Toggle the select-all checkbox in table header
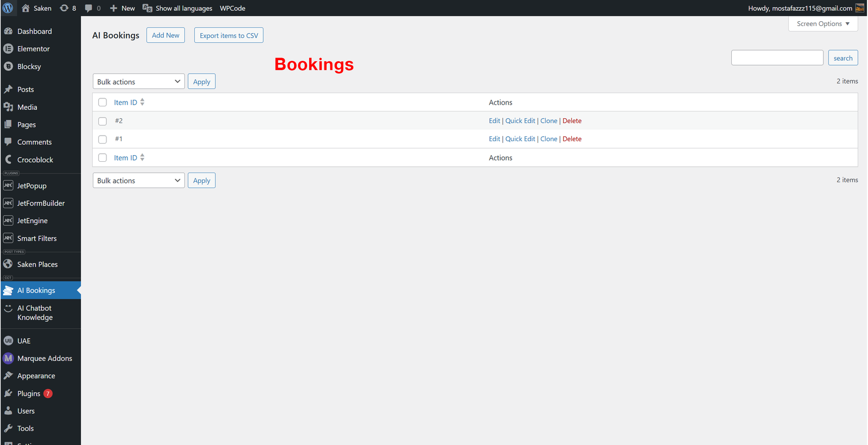This screenshot has width=868, height=445. [103, 103]
